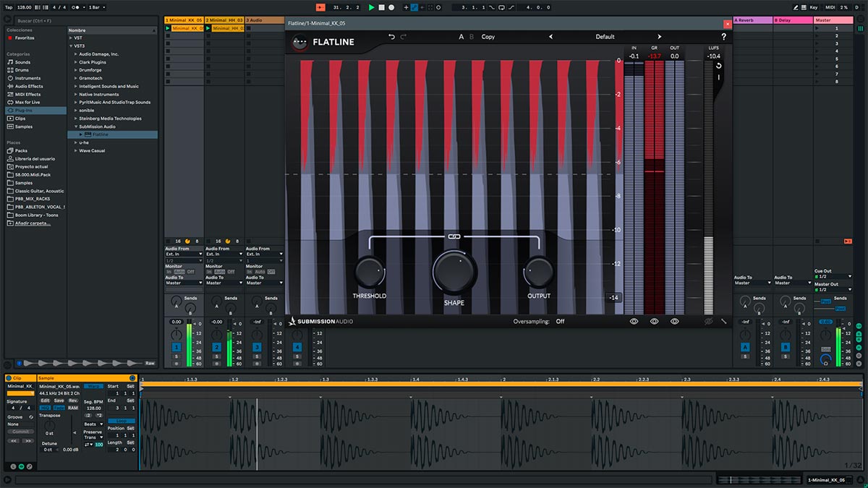Click the sample Save button
Image resolution: width=868 pixels, height=488 pixels.
[x=59, y=400]
